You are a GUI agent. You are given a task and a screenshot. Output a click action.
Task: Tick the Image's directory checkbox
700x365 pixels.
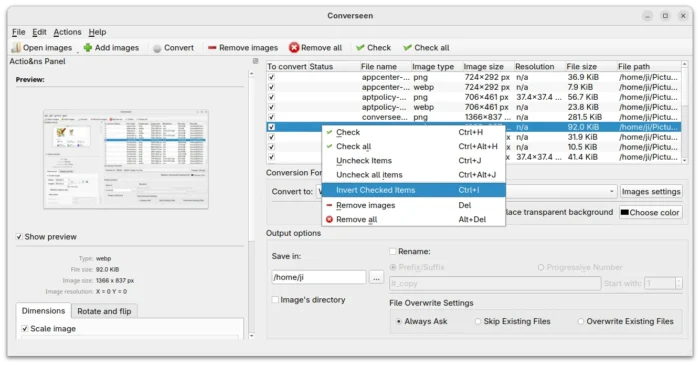point(275,299)
